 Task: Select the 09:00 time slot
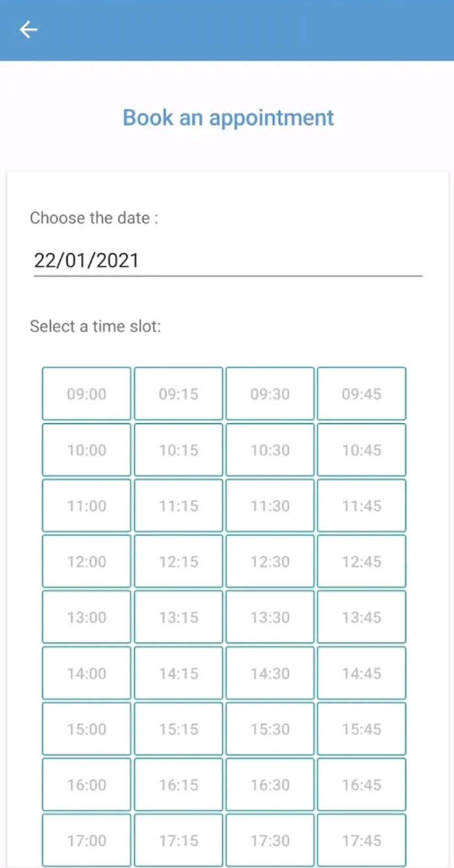(87, 394)
